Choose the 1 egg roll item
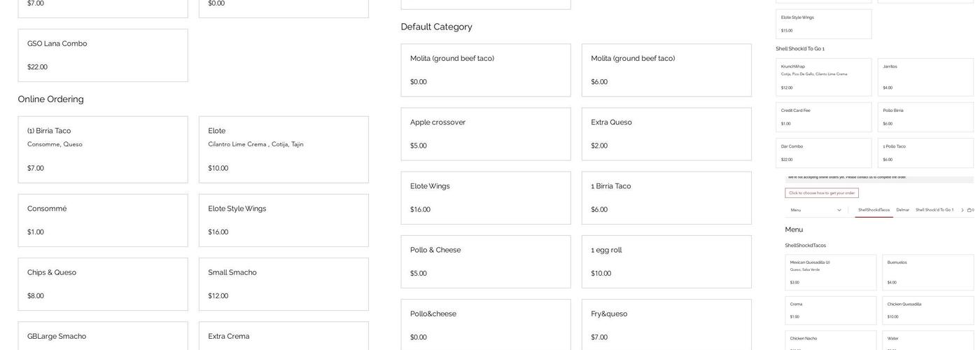This screenshot has width=980, height=350. 666,262
